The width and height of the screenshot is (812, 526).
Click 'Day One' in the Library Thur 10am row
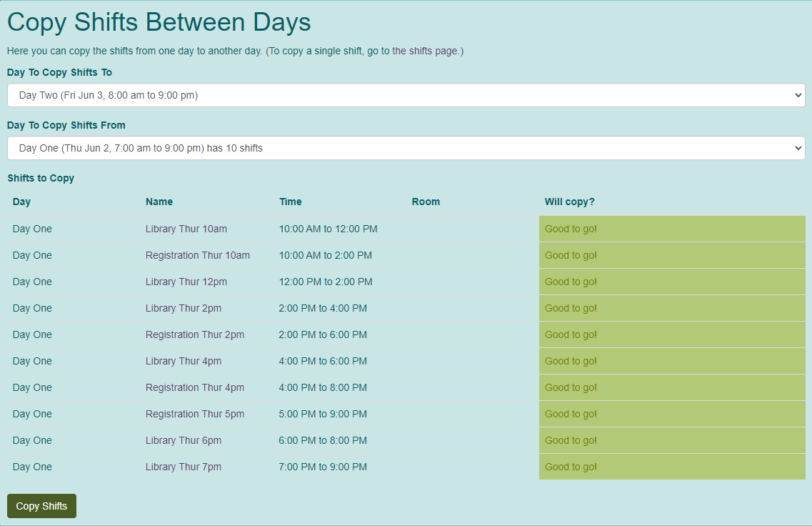[32, 229]
